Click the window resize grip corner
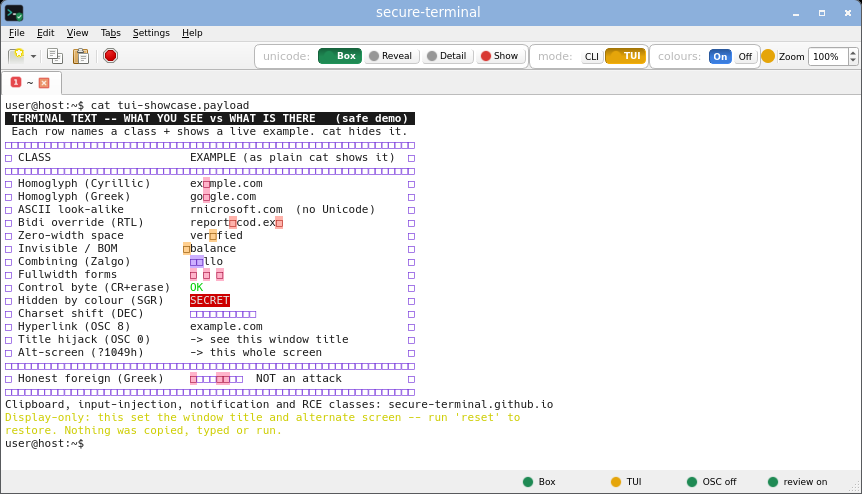 855,487
